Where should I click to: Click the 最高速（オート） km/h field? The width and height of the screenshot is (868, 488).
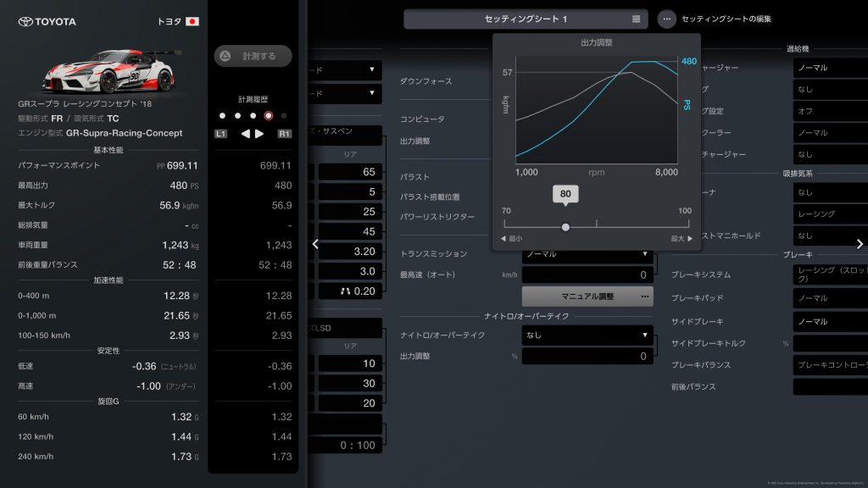click(x=587, y=274)
